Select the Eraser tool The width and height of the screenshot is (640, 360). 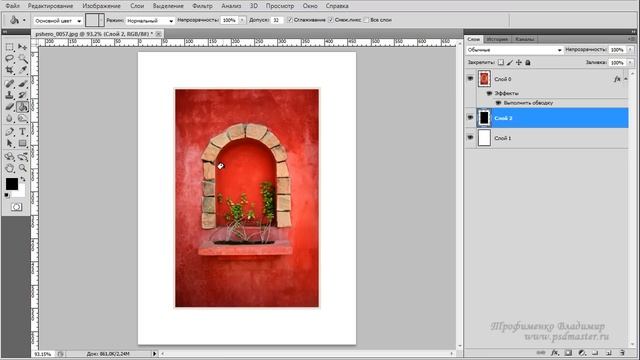point(9,107)
